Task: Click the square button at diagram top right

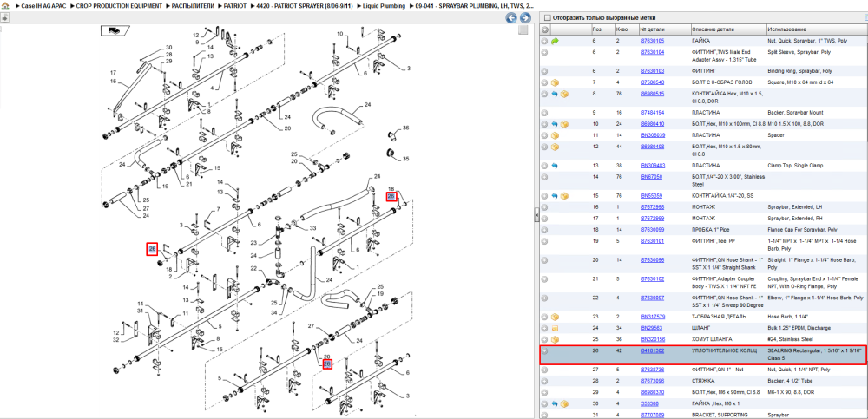Action: tap(523, 29)
